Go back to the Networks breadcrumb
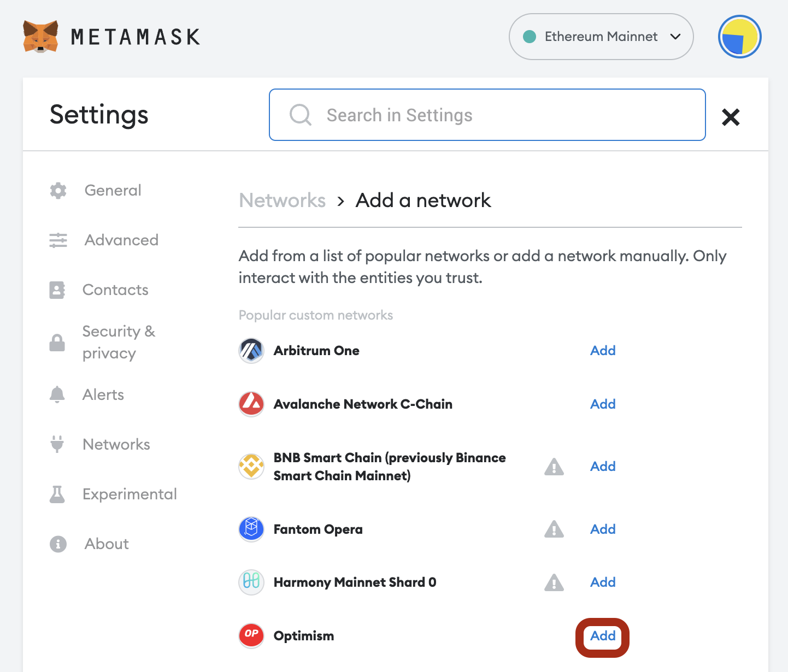Screen dimensions: 788x672 pos(283,201)
